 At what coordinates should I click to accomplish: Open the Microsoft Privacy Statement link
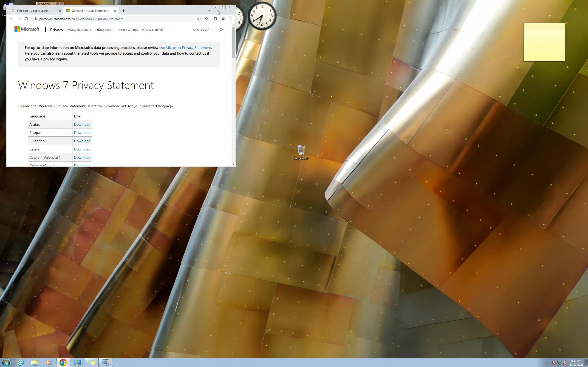[188, 47]
